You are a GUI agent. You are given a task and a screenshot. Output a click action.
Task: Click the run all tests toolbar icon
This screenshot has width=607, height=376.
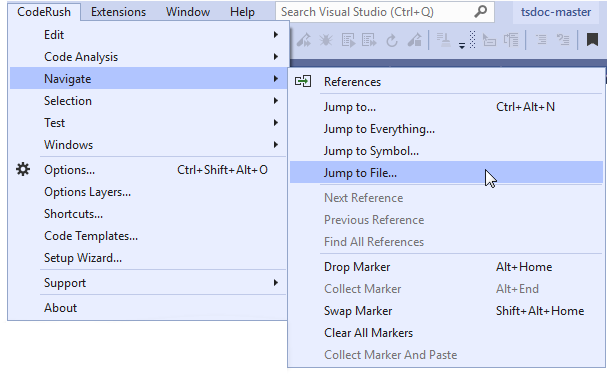coord(304,40)
